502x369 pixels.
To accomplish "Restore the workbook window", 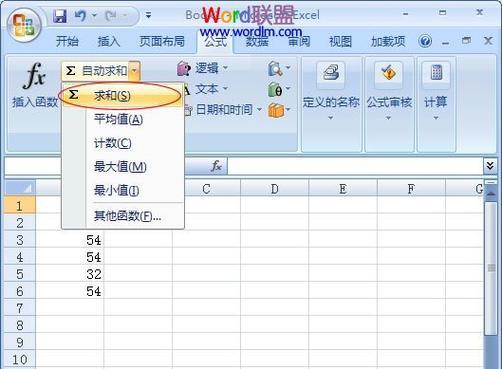I will [x=467, y=41].
